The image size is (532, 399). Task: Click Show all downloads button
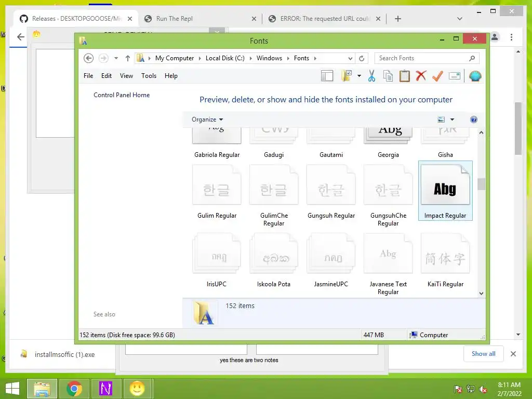click(x=484, y=354)
